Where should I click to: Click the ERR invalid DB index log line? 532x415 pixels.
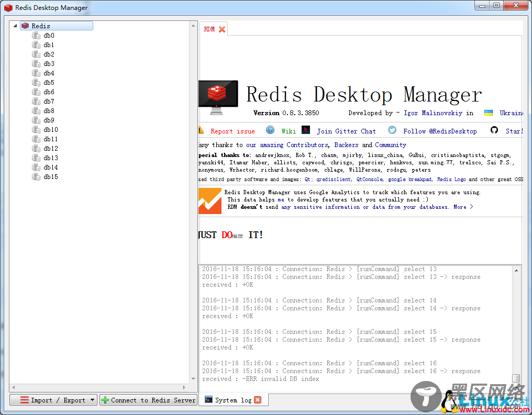pyautogui.click(x=261, y=379)
